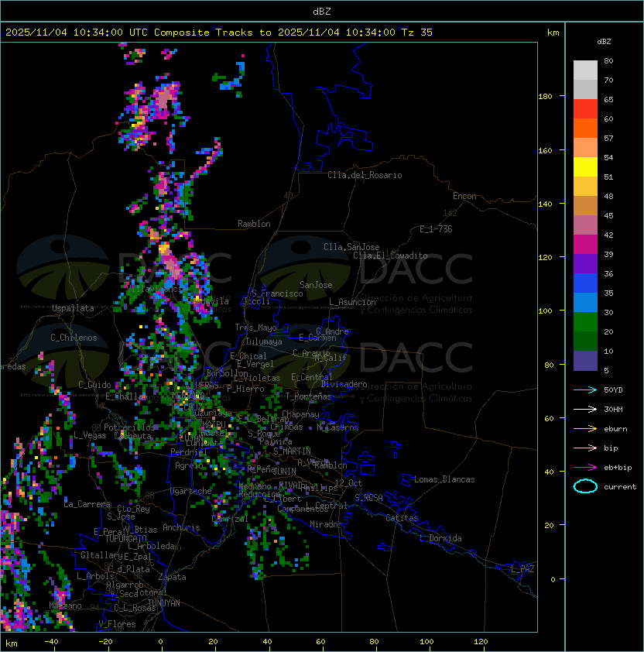
Task: Pick the red swatch in dBZ scale
Action: (585, 109)
